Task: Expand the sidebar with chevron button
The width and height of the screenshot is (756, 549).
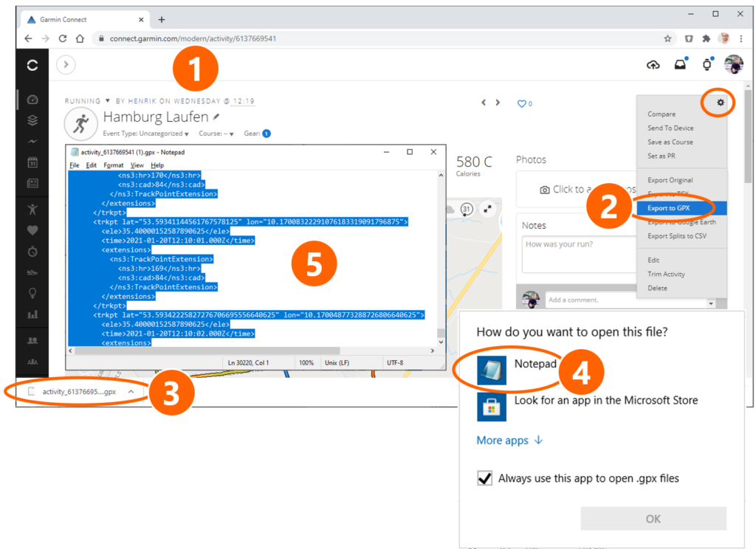Action: (66, 65)
